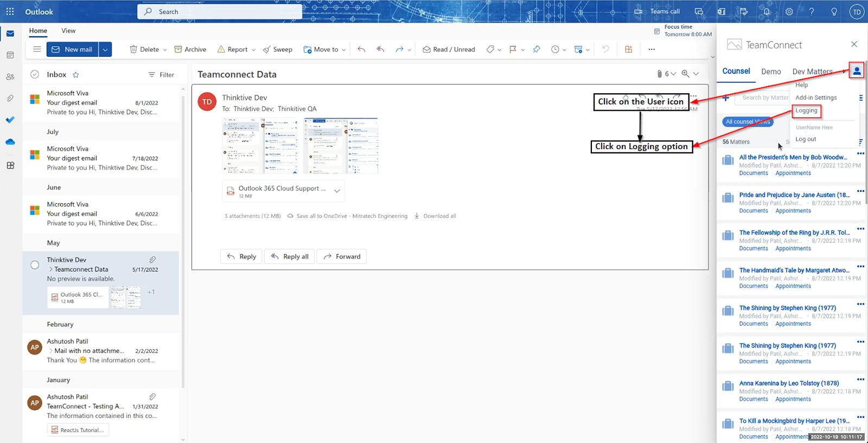Open Documents link for Anna Karenina matter

coord(754,399)
